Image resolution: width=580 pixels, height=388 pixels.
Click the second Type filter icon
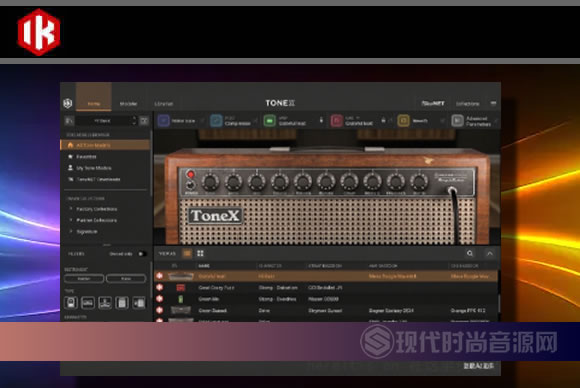pos(88,303)
